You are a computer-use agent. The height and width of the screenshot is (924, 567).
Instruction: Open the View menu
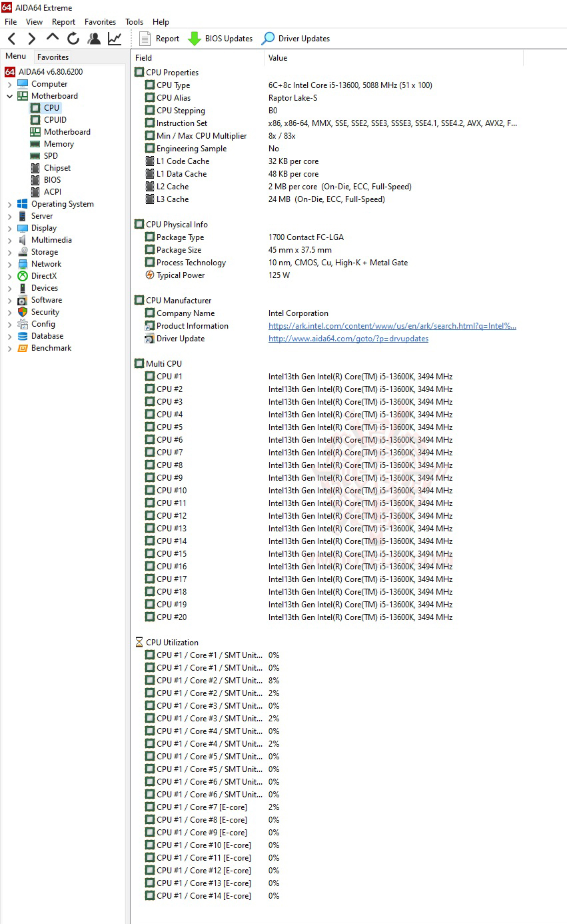(x=34, y=22)
